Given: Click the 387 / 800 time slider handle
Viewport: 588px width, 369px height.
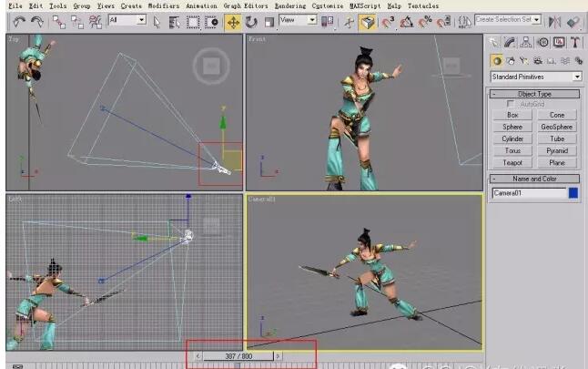Looking at the screenshot, I should tap(238, 356).
